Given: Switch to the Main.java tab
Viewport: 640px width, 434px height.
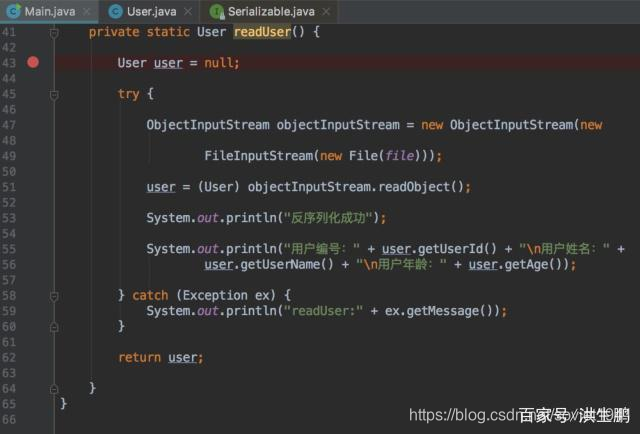Looking at the screenshot, I should 49,11.
